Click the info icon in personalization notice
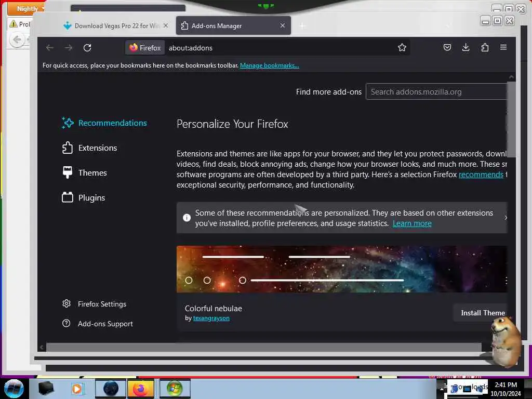This screenshot has height=399, width=532. pos(187,218)
